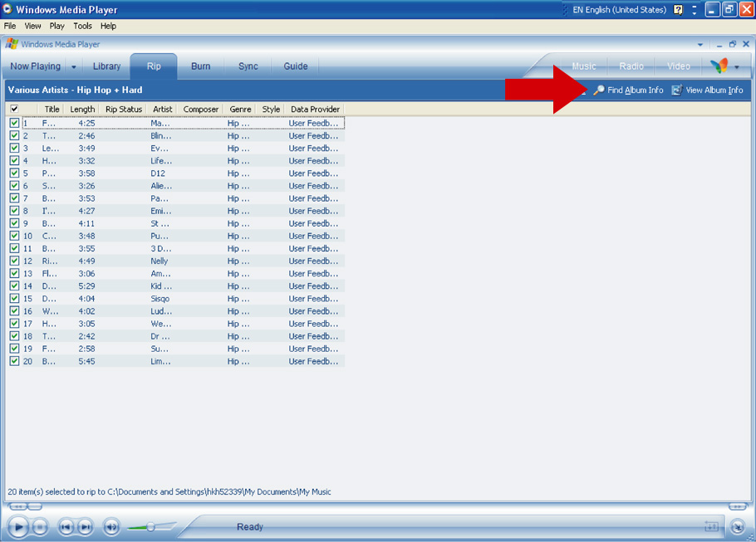
Task: Open the Now Playing tab
Action: [x=35, y=66]
